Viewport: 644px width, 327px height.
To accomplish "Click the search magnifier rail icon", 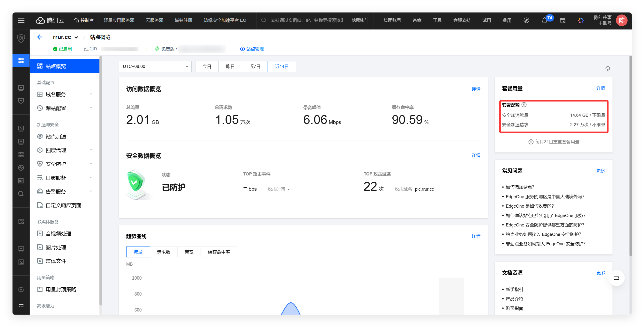I will 21,194.
